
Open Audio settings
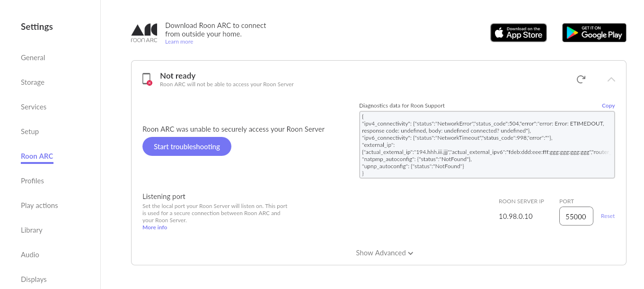tap(30, 255)
